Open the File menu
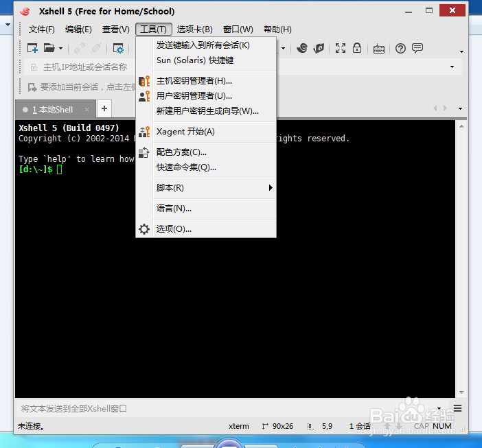482x448 pixels. tap(41, 30)
